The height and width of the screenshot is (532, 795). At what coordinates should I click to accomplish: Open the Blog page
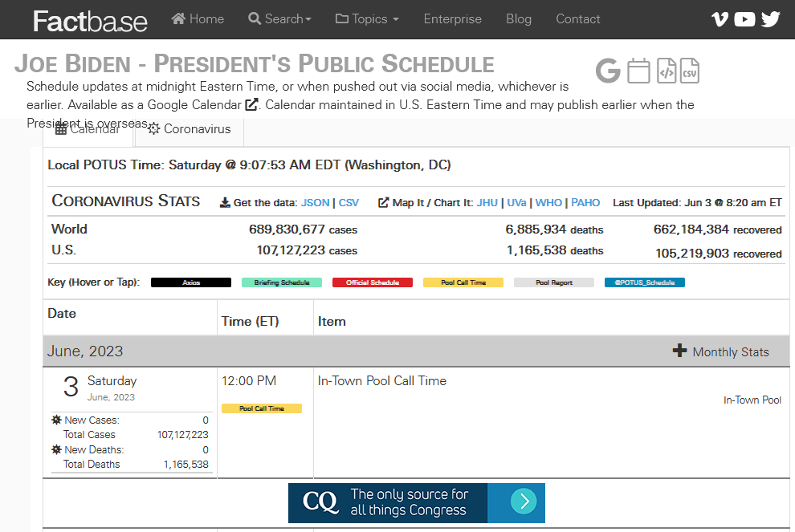(519, 18)
